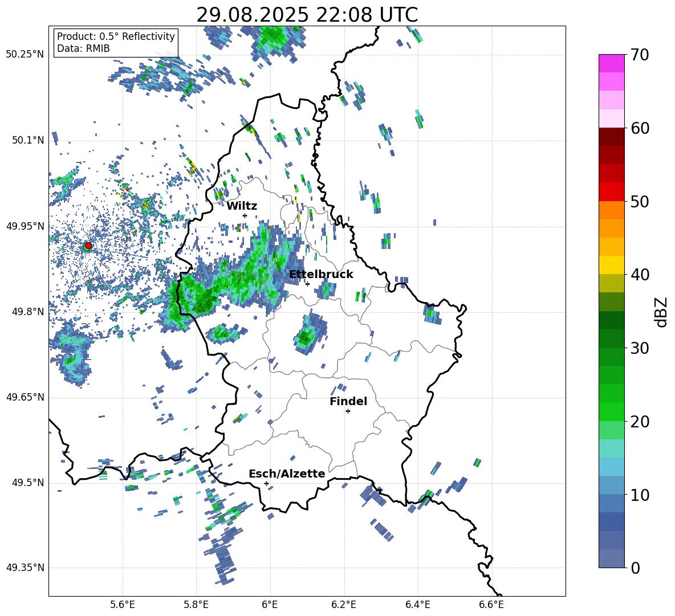
Task: Click the 49.65°N latitude label
Action: (x=25, y=397)
